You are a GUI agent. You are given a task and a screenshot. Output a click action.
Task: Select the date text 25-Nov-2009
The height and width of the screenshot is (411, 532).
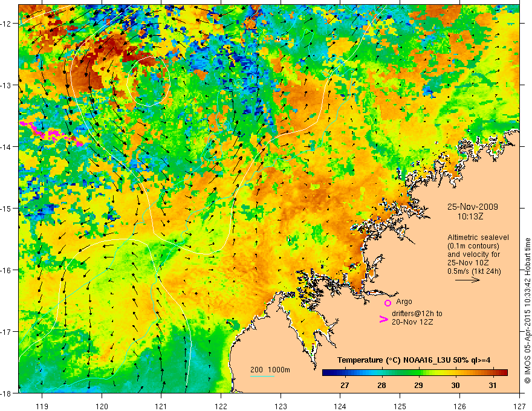point(473,207)
